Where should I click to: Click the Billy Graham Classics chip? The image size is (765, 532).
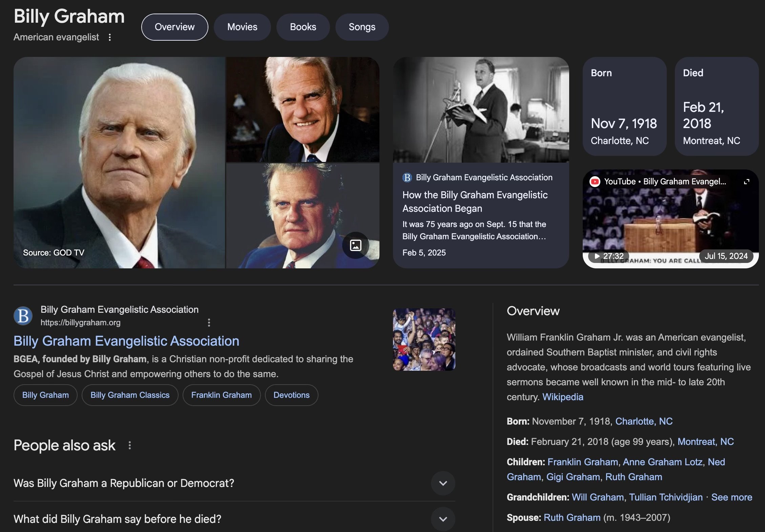click(x=130, y=395)
